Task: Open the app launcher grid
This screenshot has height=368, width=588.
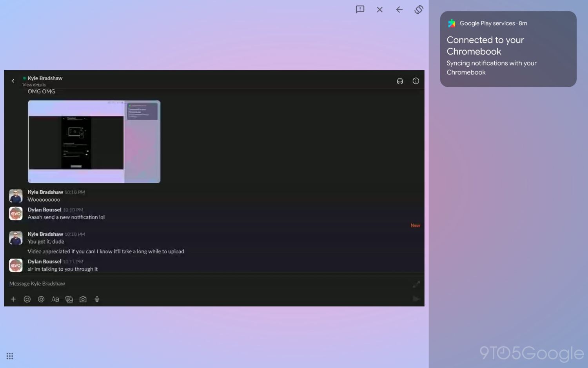Action: pos(10,356)
